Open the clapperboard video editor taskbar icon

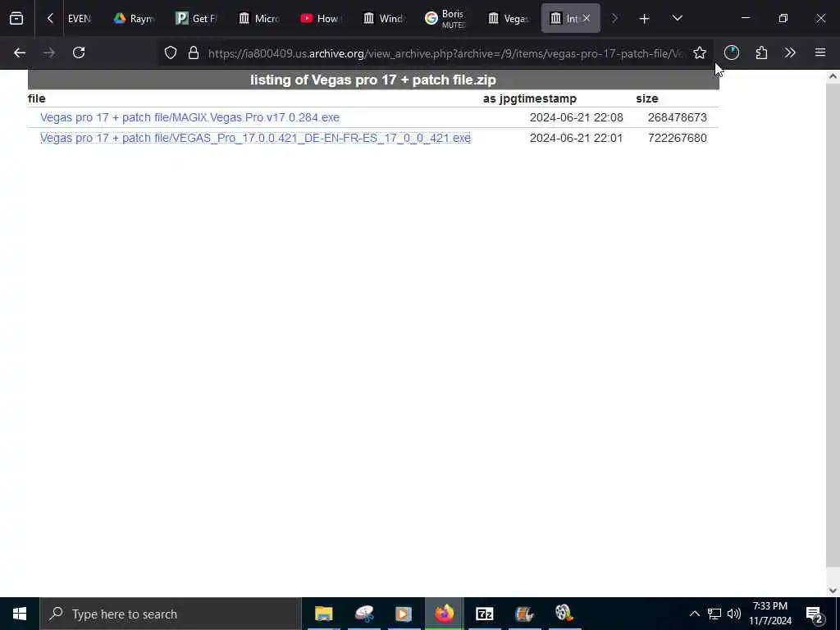pos(524,614)
